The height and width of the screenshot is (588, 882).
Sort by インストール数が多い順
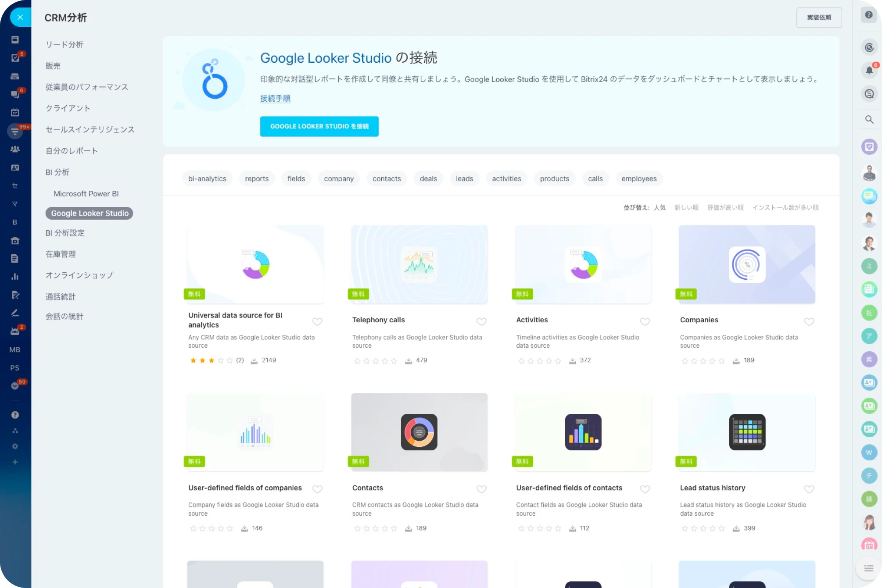(x=785, y=207)
